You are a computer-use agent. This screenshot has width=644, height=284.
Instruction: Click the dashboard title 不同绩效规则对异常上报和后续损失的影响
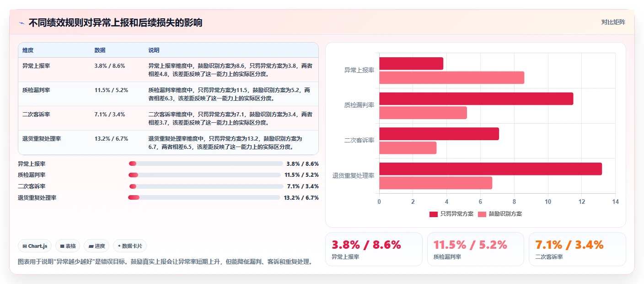click(x=115, y=23)
